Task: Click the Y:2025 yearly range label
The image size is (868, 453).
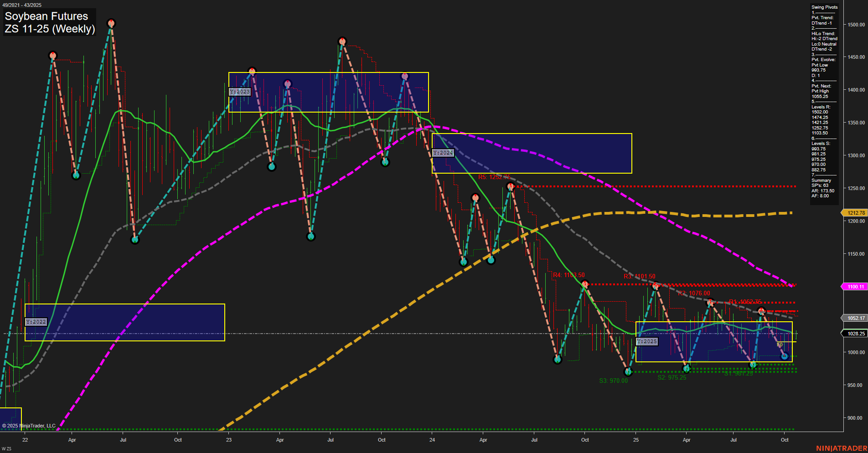Action: 647,341
